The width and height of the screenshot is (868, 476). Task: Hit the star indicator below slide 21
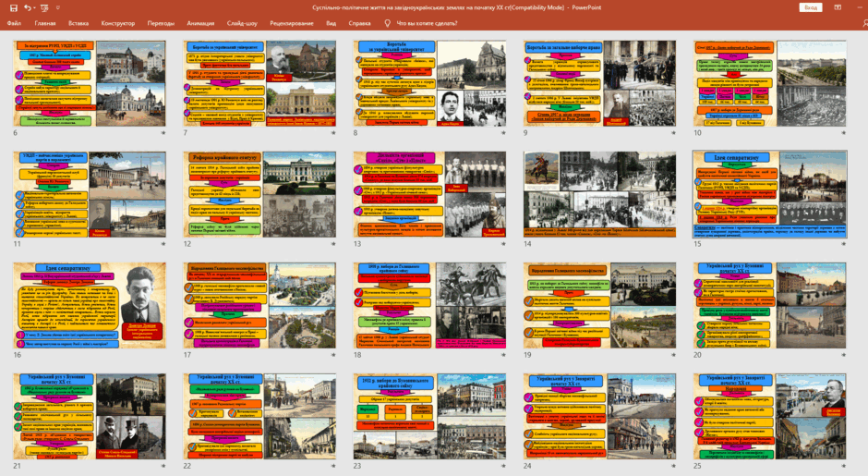point(163,466)
